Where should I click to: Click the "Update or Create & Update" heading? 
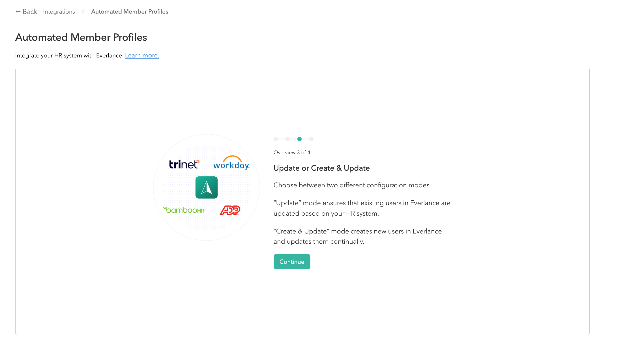pos(321,168)
